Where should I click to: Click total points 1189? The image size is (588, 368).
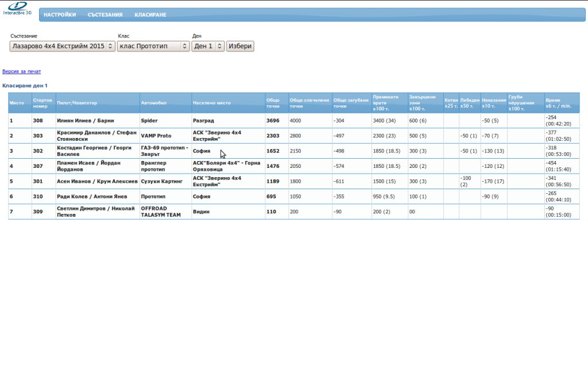coord(273,181)
